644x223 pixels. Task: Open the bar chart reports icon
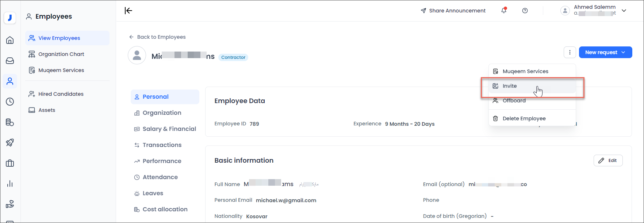(x=10, y=184)
